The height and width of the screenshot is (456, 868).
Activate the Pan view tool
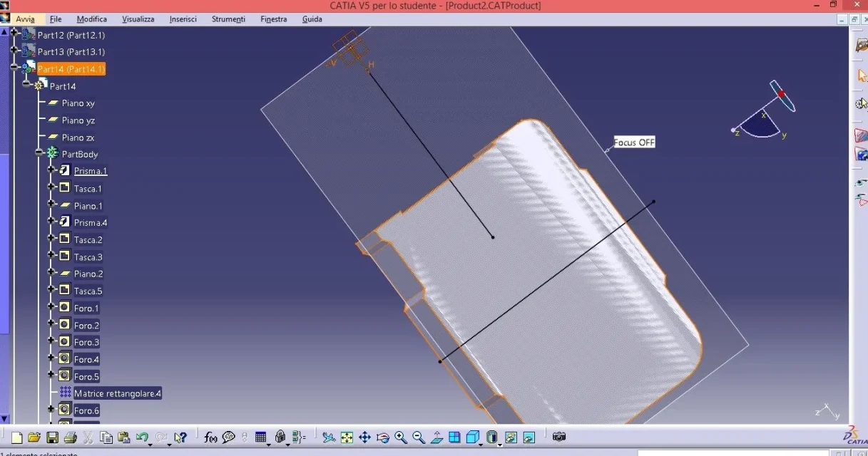364,437
